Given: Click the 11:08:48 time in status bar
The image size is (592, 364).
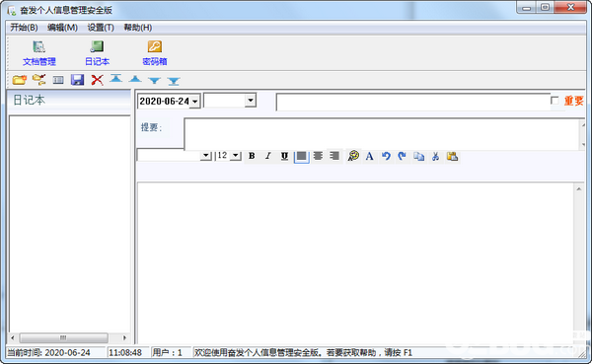Looking at the screenshot, I should pyautogui.click(x=125, y=353).
